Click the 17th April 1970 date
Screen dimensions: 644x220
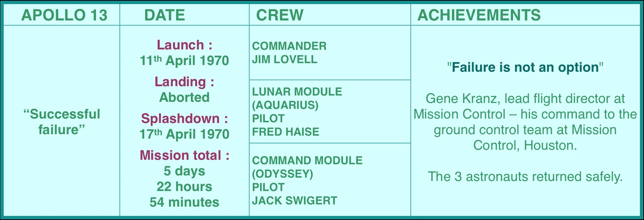pyautogui.click(x=185, y=134)
